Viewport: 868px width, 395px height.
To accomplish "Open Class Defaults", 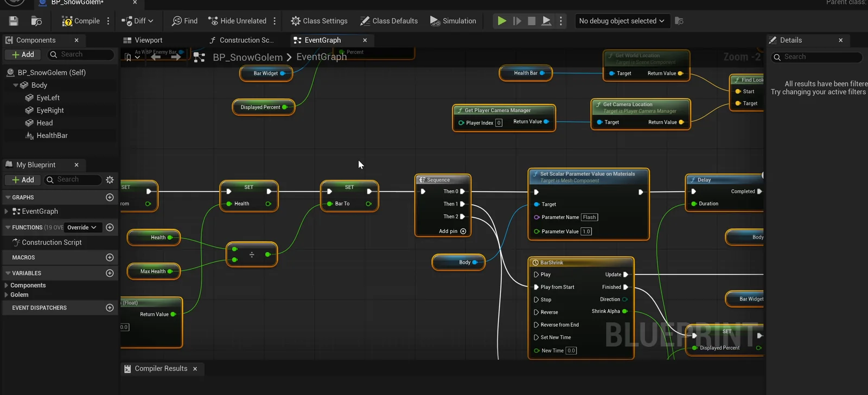I will [x=389, y=21].
